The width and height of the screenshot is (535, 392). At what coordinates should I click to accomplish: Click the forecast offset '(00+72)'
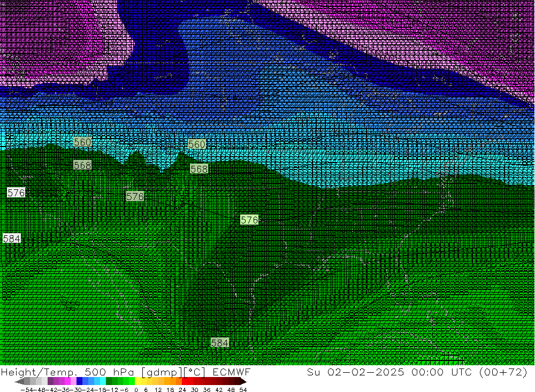[x=503, y=372]
